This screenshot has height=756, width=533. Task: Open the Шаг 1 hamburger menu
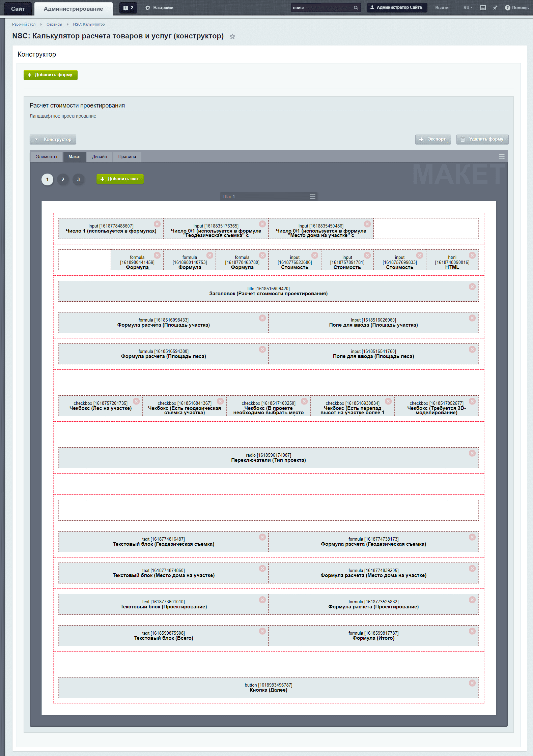[x=312, y=196]
